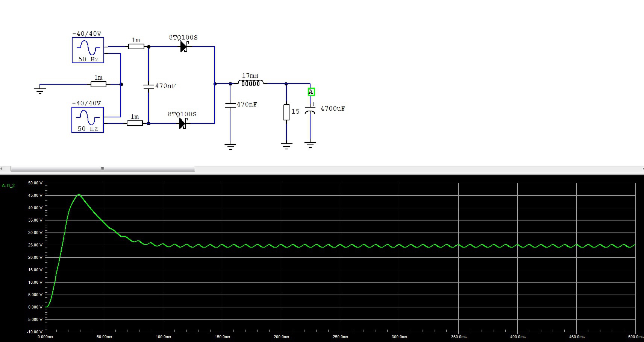
Task: Click the ground symbol under the 15 resistor
Action: [286, 146]
